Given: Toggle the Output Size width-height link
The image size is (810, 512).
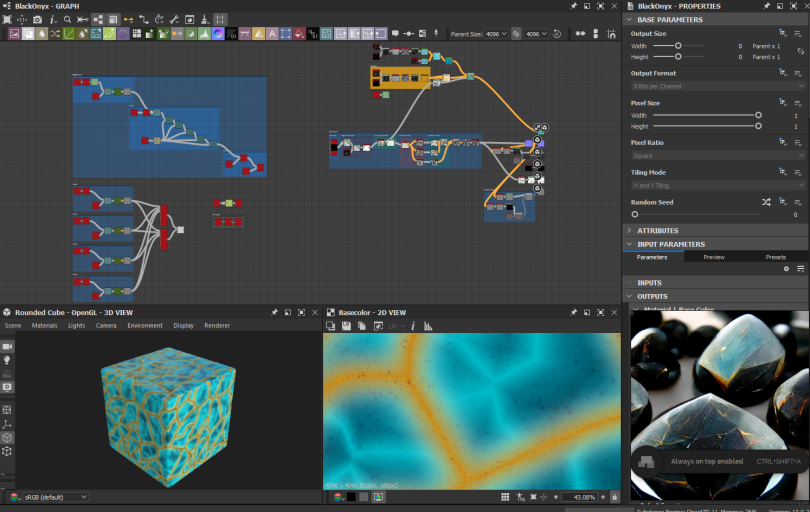Looking at the screenshot, I should click(800, 51).
